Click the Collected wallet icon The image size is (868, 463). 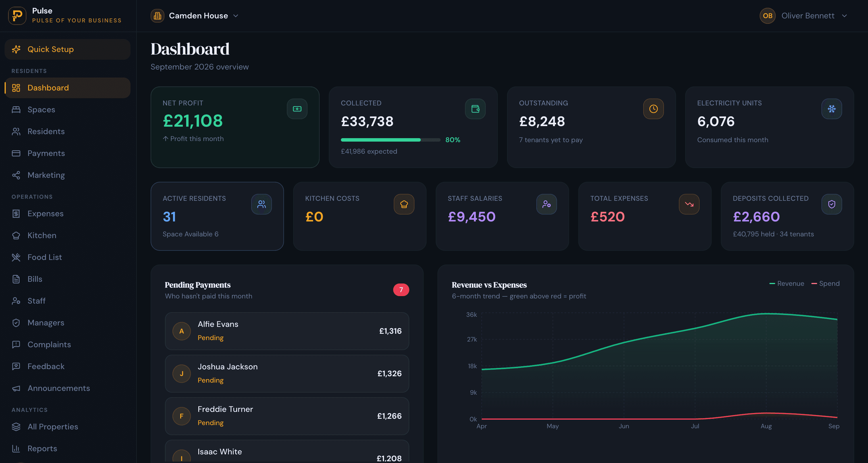475,109
